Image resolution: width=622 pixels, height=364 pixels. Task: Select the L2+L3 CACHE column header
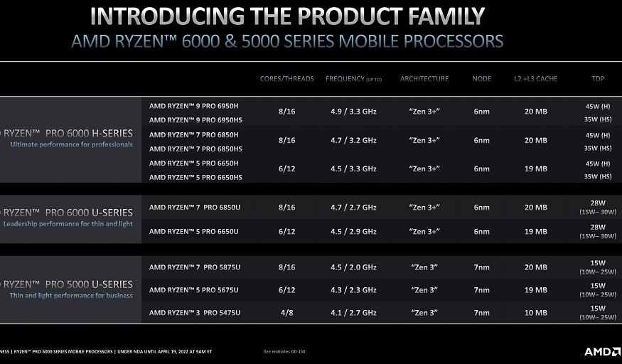click(x=535, y=78)
